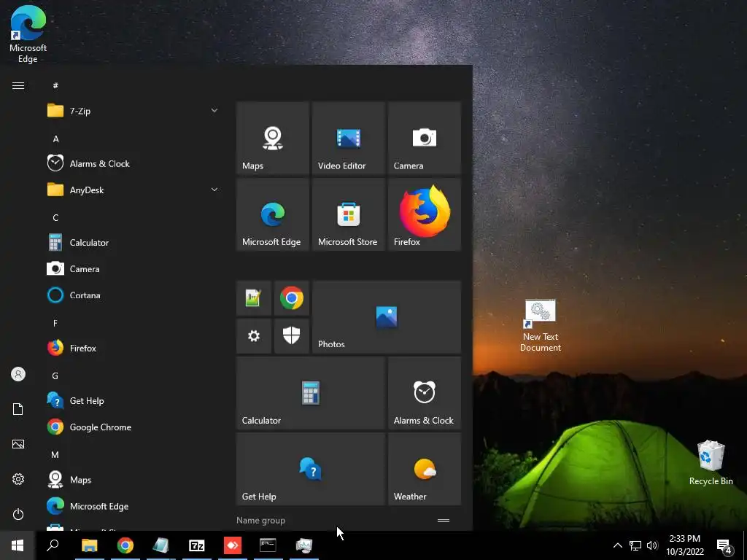Open the small notepad chart tile
This screenshot has width=747, height=560.
(254, 298)
